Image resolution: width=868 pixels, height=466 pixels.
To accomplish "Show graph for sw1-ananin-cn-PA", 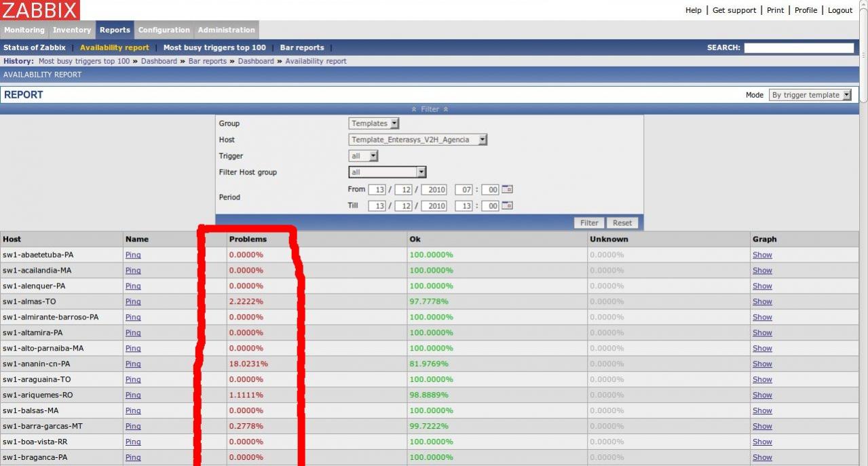I will (x=762, y=364).
